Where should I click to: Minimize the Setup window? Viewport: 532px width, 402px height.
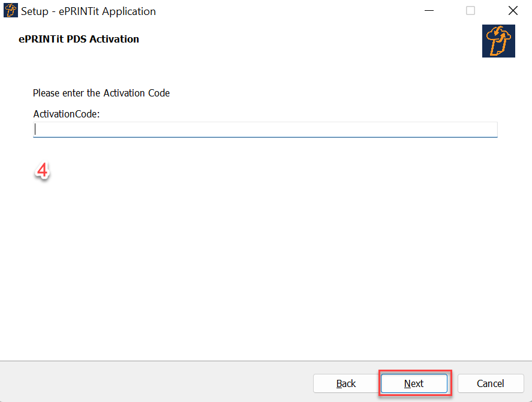(429, 11)
